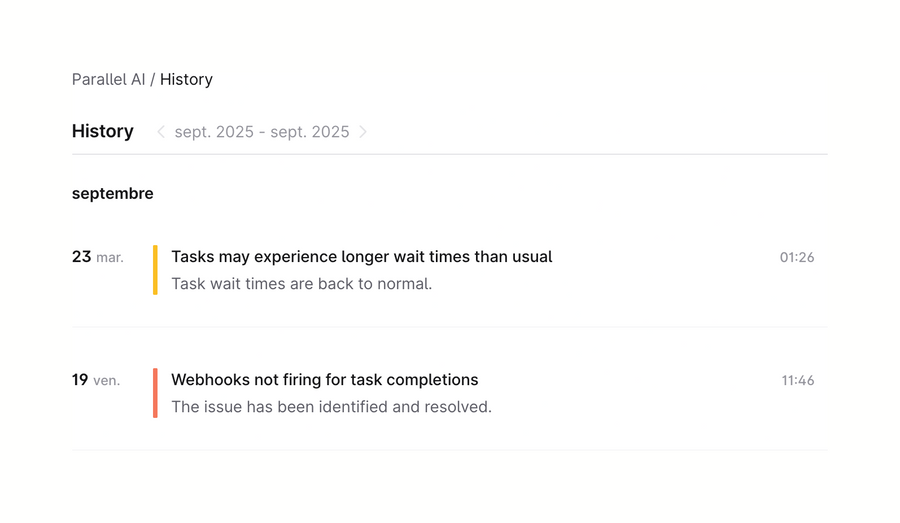Click the date number 19

click(80, 380)
